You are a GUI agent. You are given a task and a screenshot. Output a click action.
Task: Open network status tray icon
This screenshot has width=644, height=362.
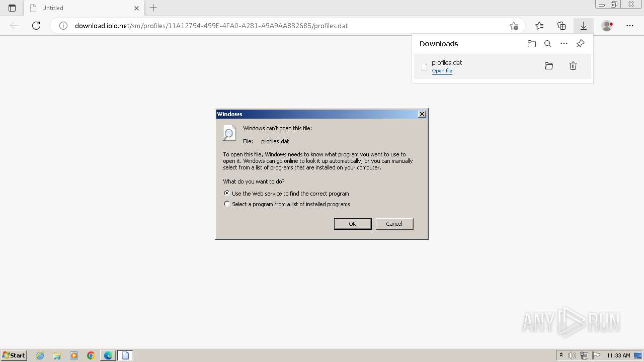click(584, 355)
